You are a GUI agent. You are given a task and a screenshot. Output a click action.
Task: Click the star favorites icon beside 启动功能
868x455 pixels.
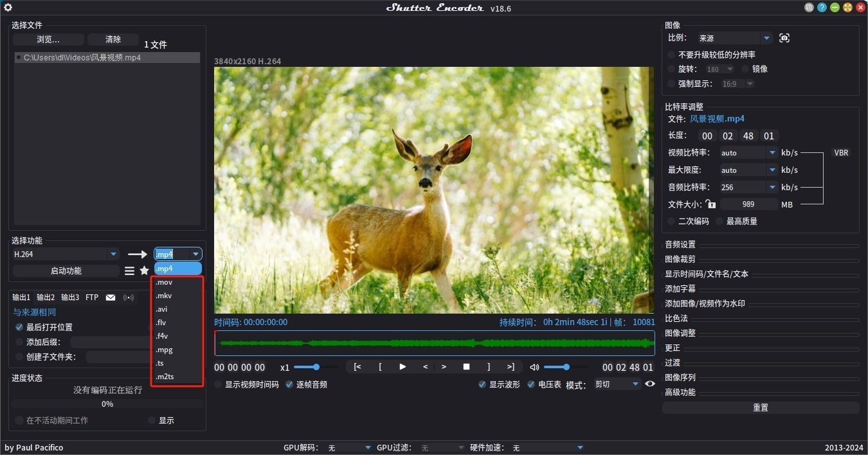145,271
